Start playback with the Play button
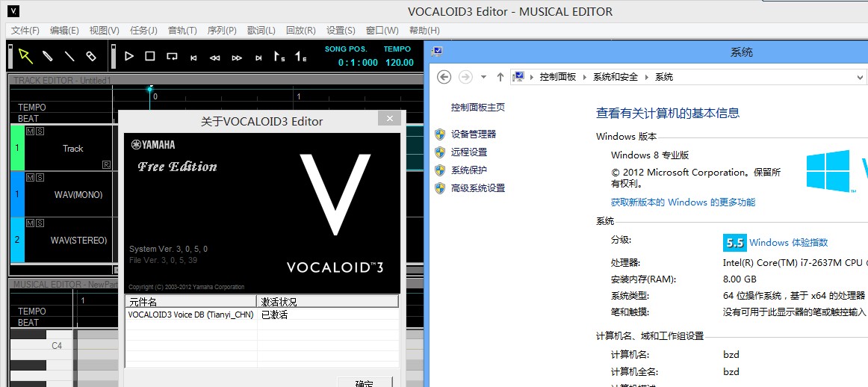This screenshot has width=868, height=387. [x=129, y=56]
